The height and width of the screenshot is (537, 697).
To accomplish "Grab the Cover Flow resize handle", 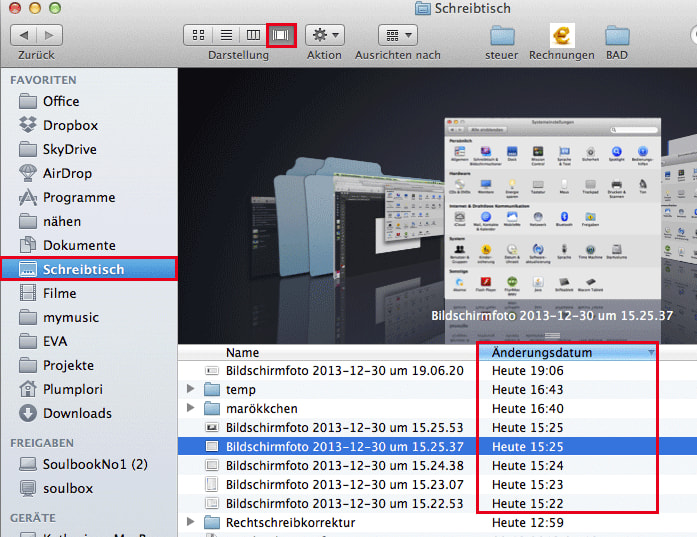I will [x=553, y=335].
